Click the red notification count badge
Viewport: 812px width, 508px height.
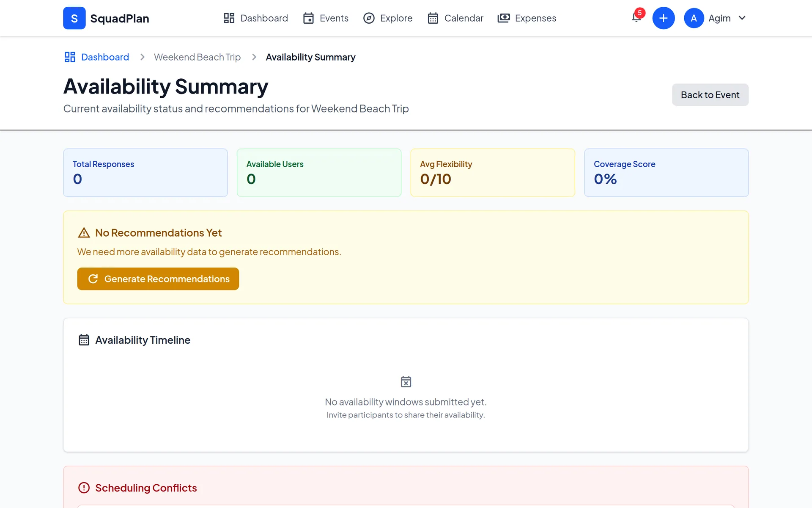click(x=639, y=13)
